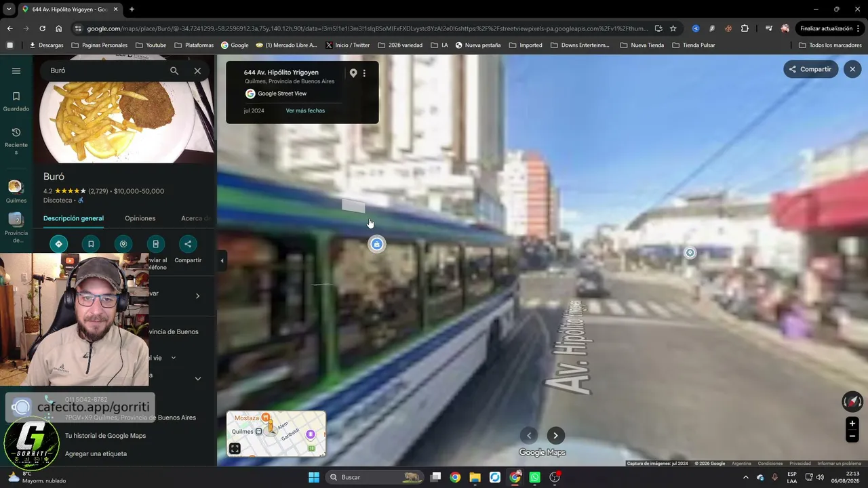Open the Plataformas bookmark folder
Image resolution: width=868 pixels, height=488 pixels.
[x=194, y=45]
